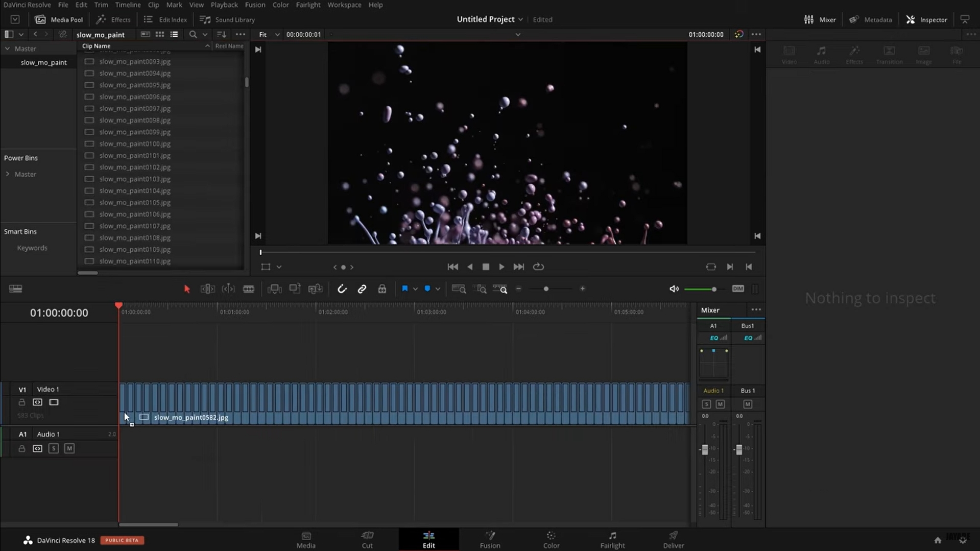Mute the Audio 1 channel strip
980x551 pixels.
[x=720, y=403]
